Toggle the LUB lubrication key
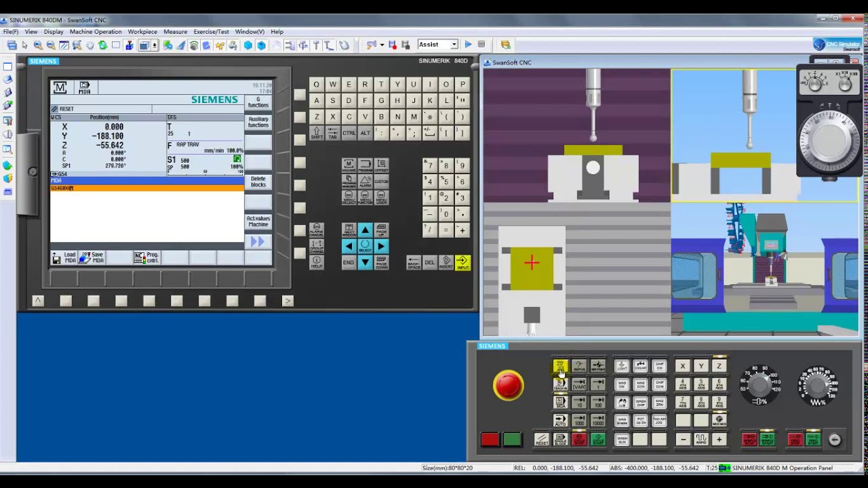 pos(622,403)
